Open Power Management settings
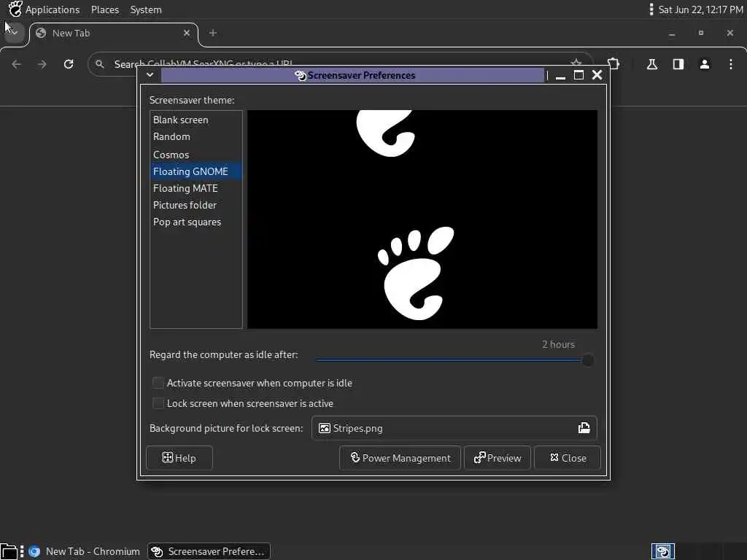747x560 pixels. (400, 458)
